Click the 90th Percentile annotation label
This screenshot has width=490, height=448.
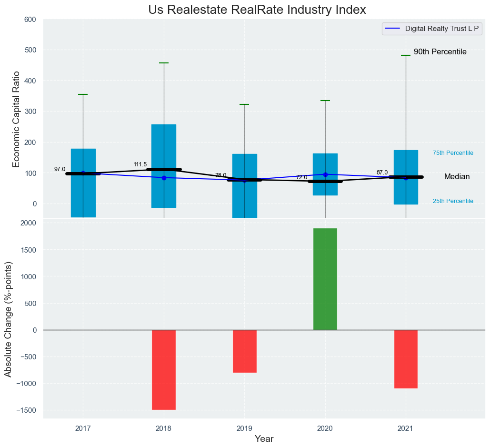440,52
